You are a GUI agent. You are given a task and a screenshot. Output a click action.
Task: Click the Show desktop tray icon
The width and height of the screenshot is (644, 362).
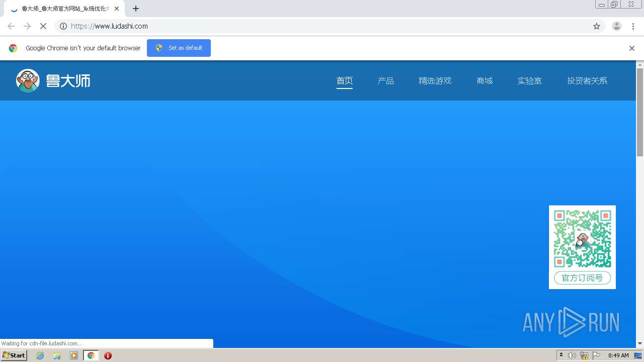(x=638, y=355)
